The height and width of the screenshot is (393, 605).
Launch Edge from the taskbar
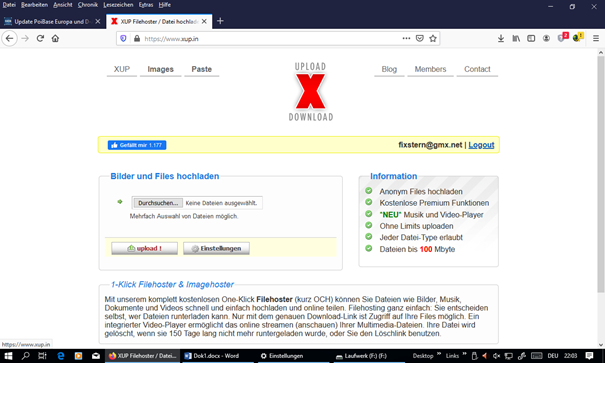[x=61, y=356]
